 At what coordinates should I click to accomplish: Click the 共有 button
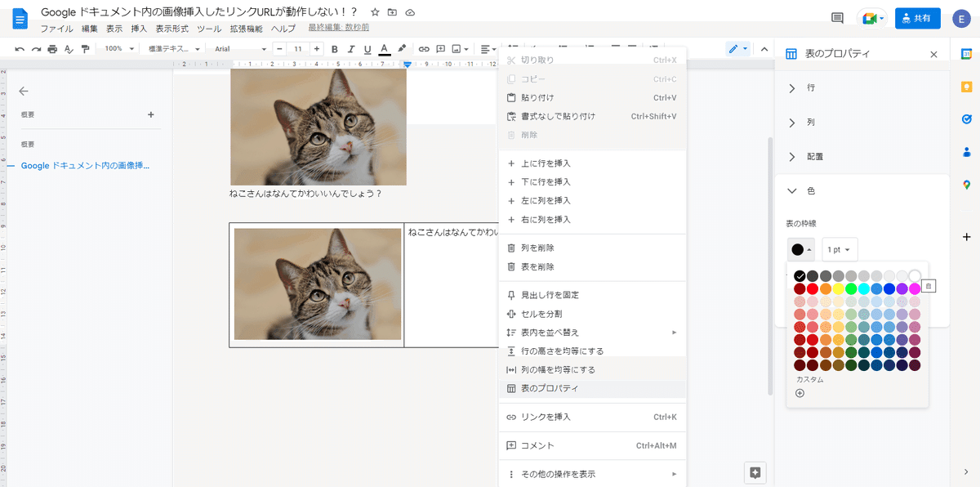click(x=917, y=17)
